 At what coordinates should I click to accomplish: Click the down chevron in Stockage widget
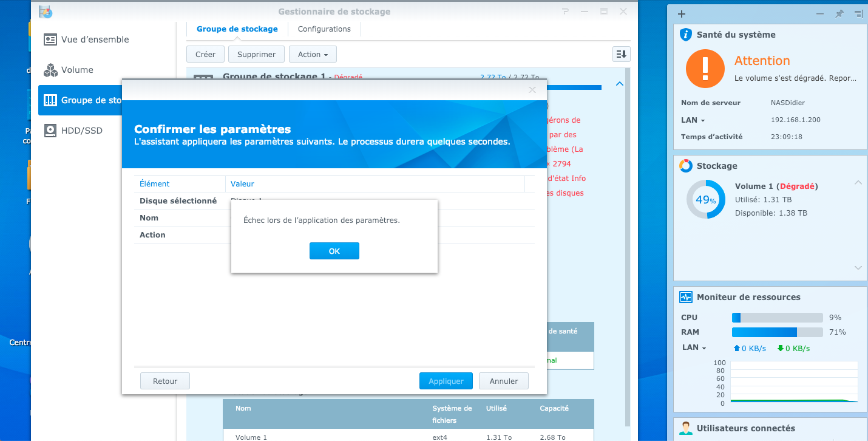click(x=858, y=267)
